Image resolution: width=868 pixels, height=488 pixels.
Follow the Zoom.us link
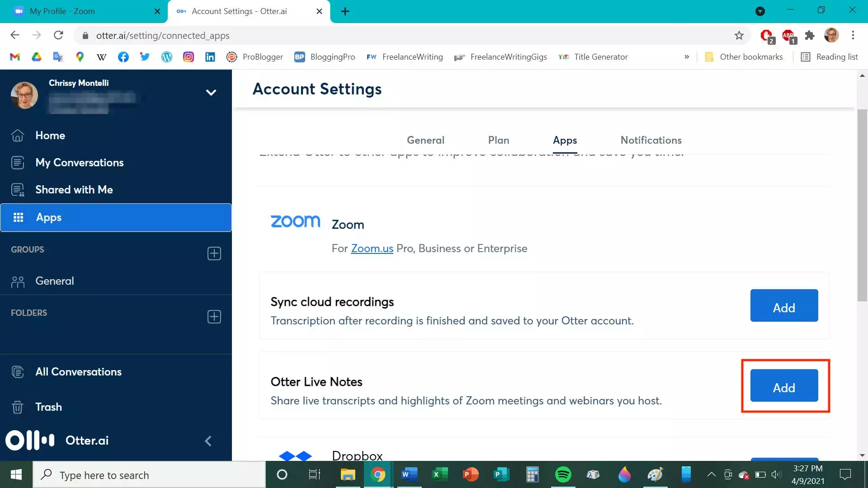pos(372,249)
